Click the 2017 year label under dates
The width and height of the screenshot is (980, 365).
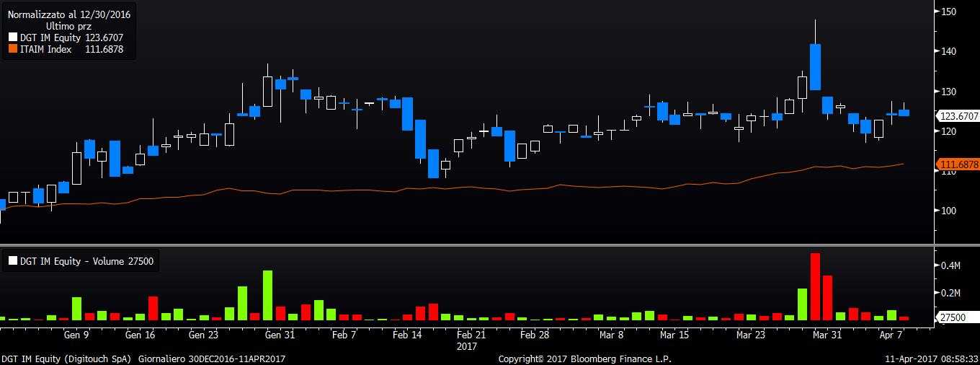coord(468,346)
